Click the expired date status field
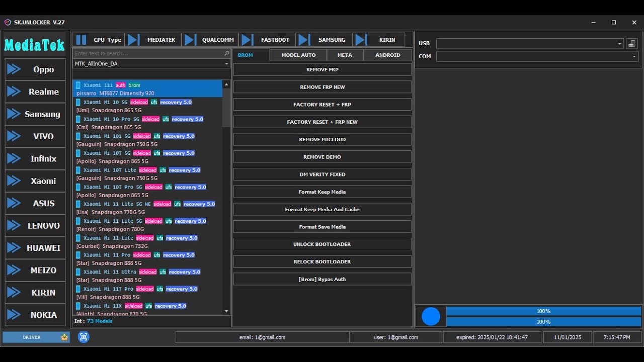Viewport: 644px width, 362px height. [492, 337]
